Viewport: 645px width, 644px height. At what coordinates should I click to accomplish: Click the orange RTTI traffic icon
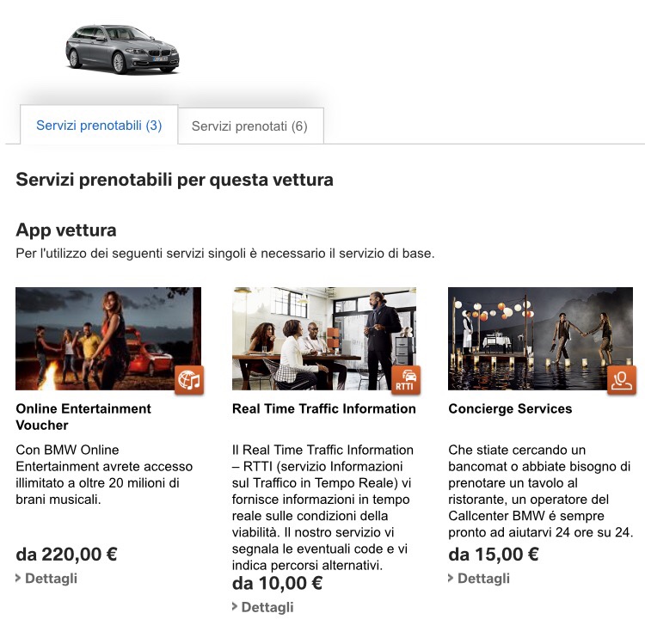point(406,380)
